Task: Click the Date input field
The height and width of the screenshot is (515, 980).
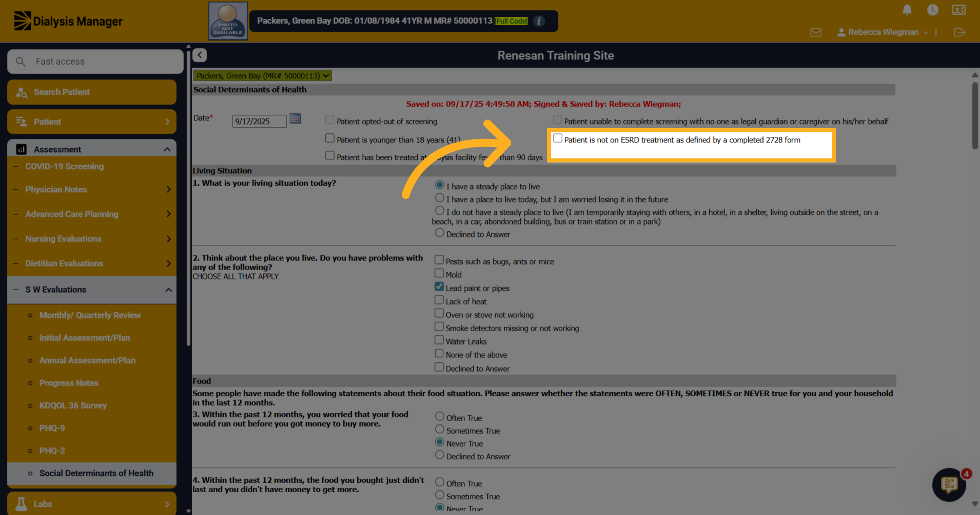Action: [x=259, y=121]
